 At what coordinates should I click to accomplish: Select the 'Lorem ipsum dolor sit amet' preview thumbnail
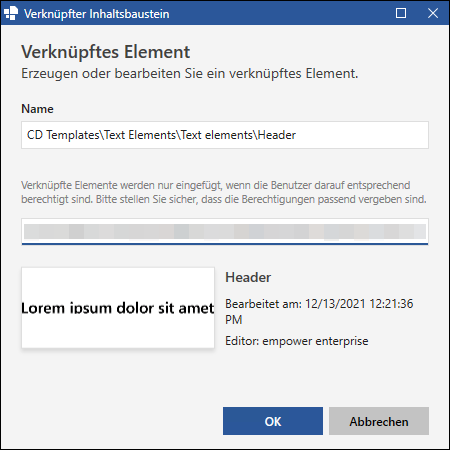(118, 308)
